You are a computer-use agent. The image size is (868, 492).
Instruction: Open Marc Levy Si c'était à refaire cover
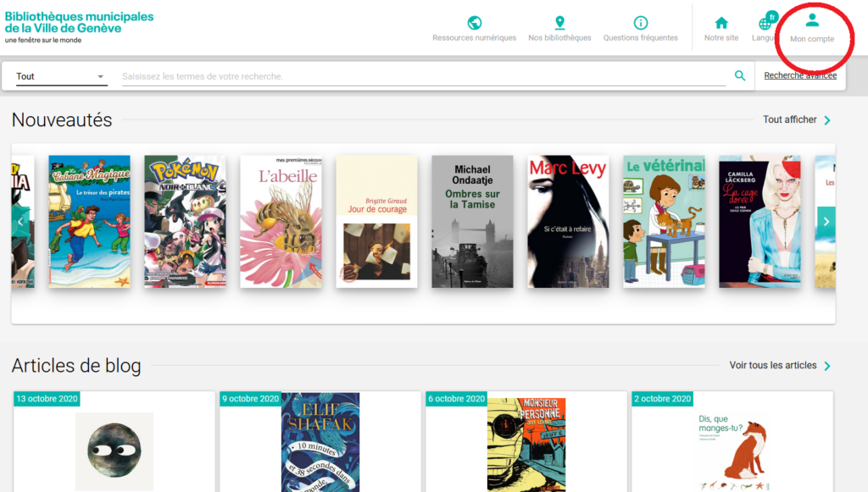click(x=569, y=221)
